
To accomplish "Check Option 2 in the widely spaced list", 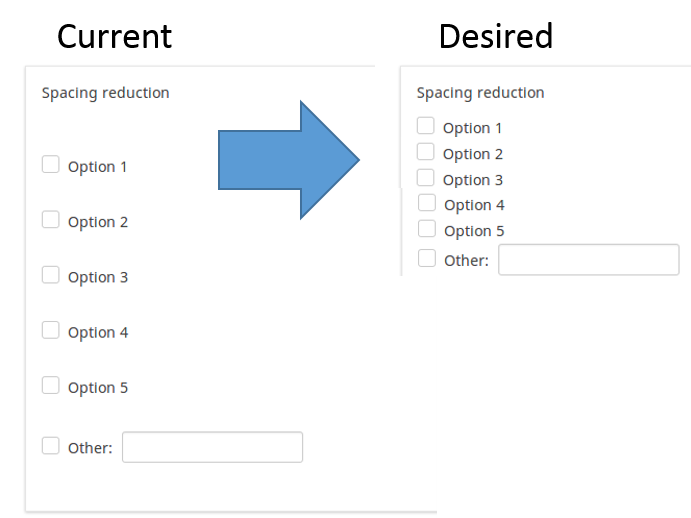I will pos(51,220).
